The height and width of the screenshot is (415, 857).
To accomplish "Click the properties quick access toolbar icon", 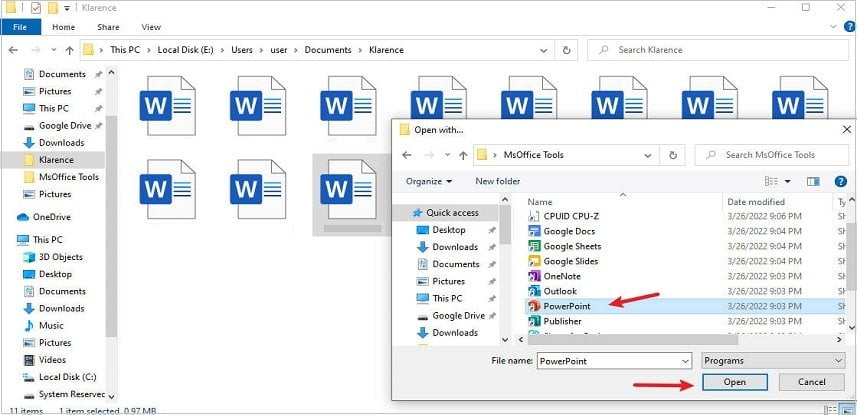I will [36, 8].
